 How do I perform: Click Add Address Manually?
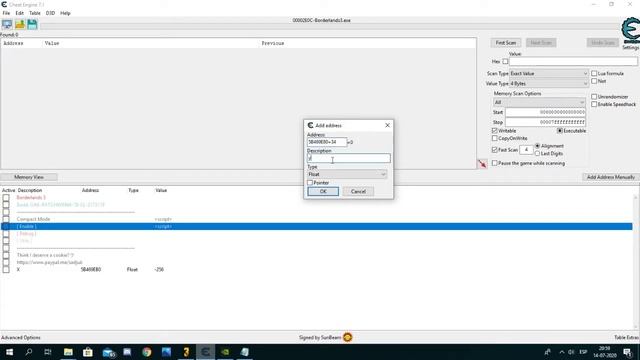611,177
